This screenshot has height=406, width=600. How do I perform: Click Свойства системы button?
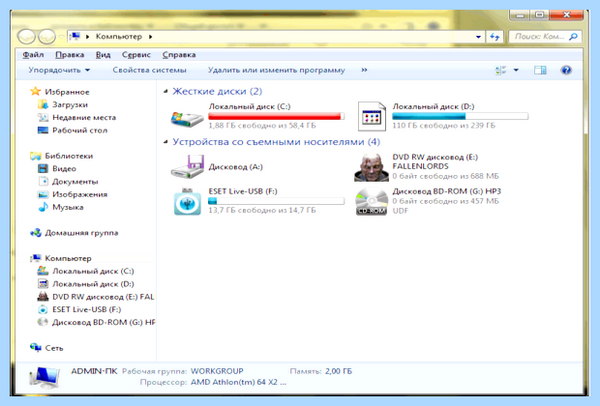149,70
